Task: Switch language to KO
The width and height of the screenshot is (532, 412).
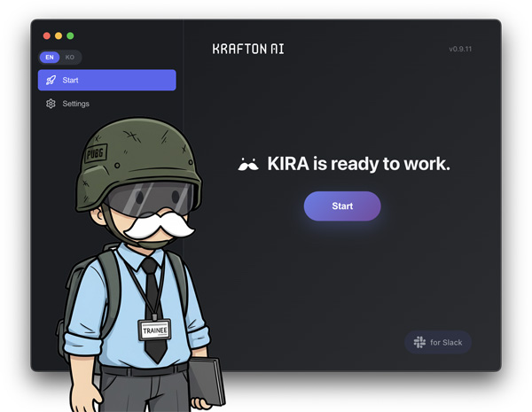Action: (x=70, y=58)
